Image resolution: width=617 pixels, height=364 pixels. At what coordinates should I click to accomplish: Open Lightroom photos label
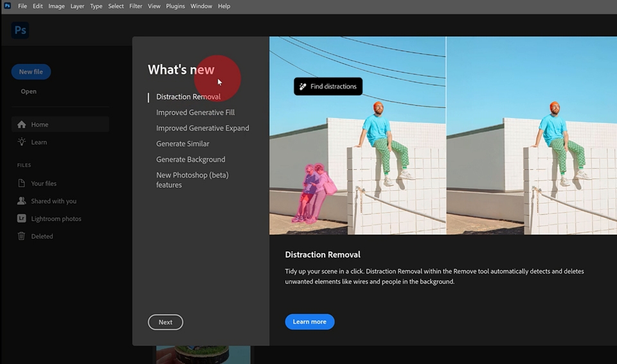coord(56,218)
